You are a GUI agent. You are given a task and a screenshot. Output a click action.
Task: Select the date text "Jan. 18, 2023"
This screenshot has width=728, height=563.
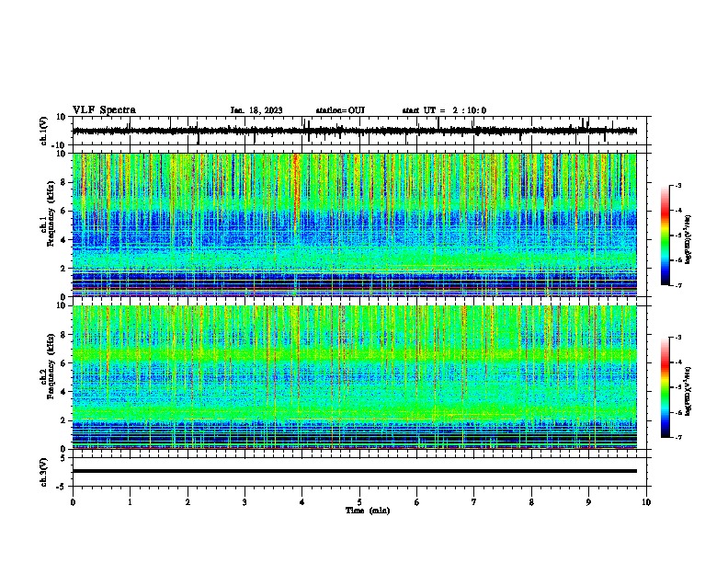[256, 110]
